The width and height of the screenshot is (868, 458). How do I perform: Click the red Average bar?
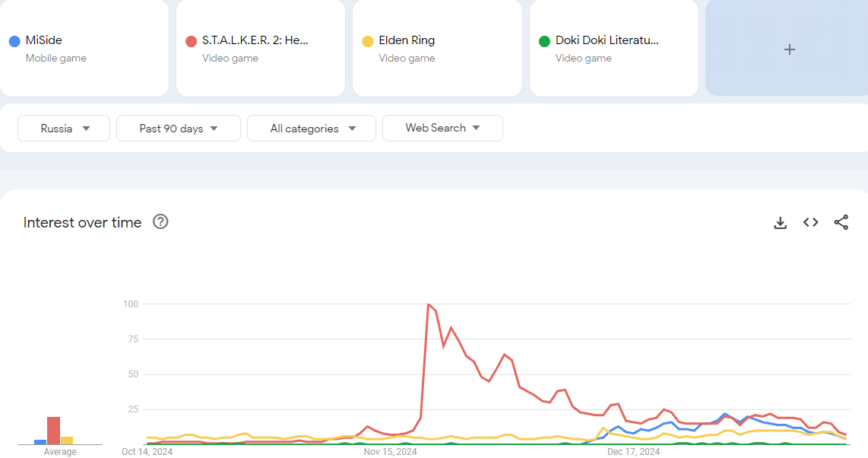click(x=53, y=431)
